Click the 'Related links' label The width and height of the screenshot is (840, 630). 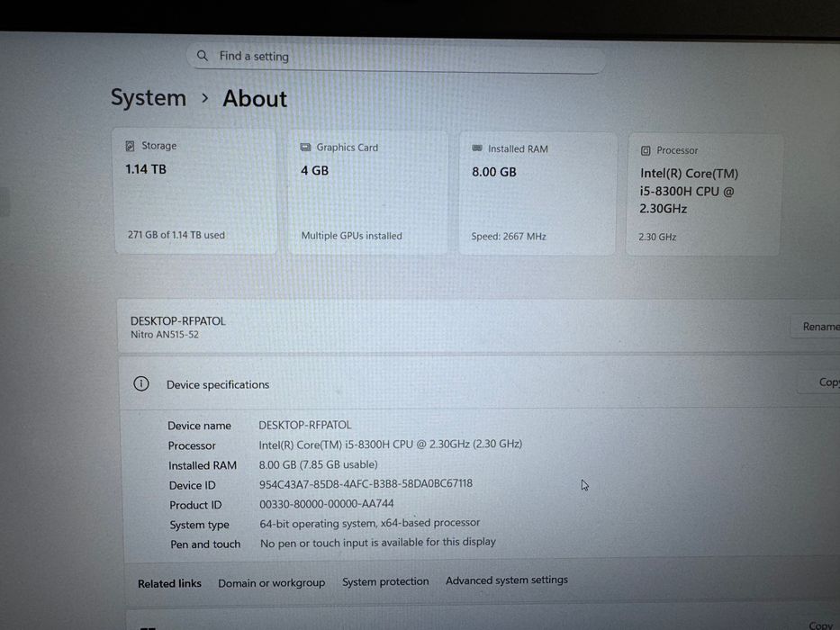(169, 583)
